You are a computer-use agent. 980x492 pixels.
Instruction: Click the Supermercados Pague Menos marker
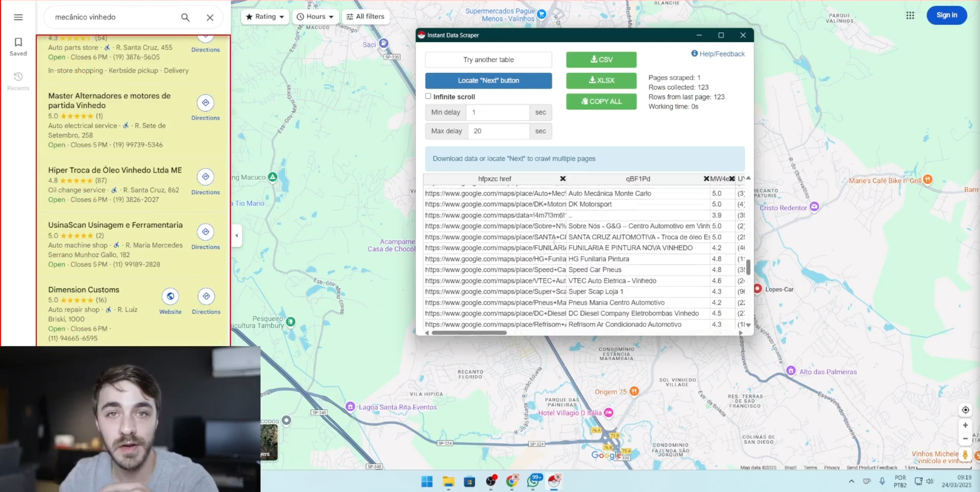click(541, 14)
